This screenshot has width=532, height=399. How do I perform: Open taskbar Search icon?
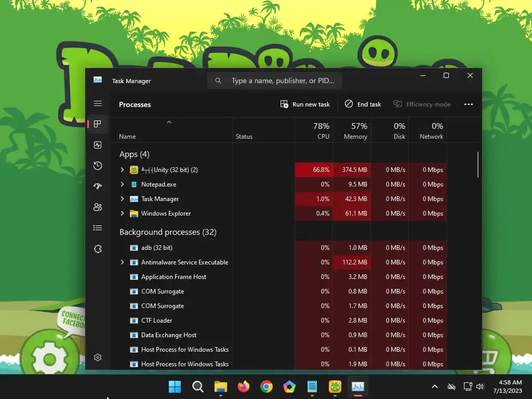coord(198,387)
